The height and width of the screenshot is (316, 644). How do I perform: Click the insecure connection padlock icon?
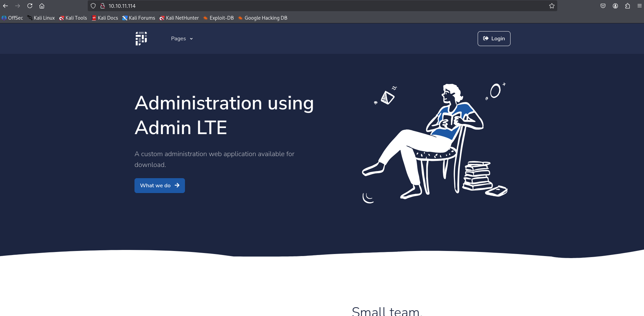click(x=102, y=6)
